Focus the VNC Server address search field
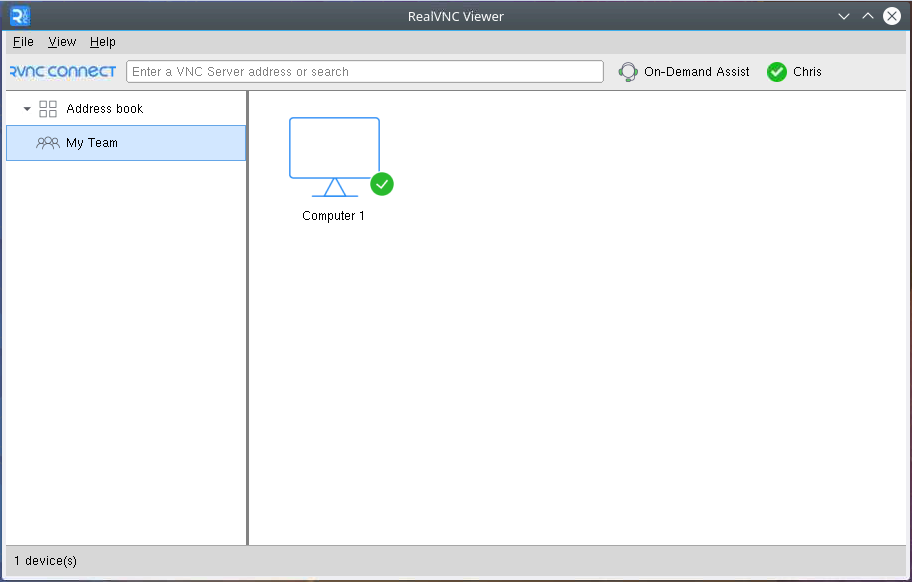Viewport: 912px width, 582px height. pos(365,72)
